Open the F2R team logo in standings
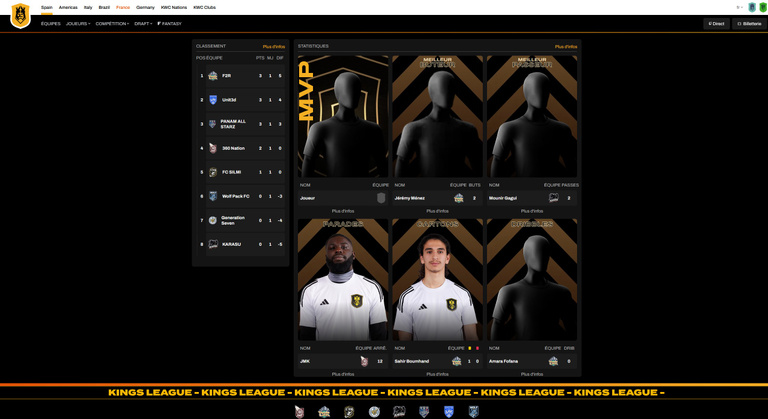Viewport: 768px width, 419px height. 213,75
